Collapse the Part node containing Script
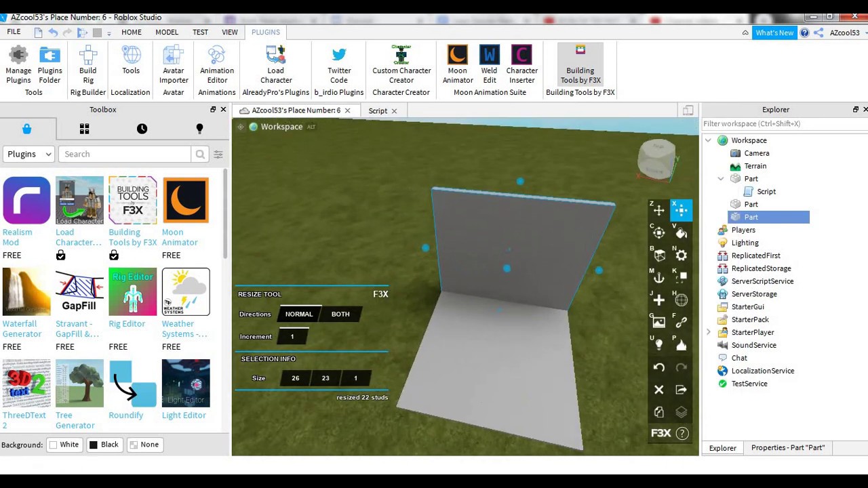 [x=721, y=179]
